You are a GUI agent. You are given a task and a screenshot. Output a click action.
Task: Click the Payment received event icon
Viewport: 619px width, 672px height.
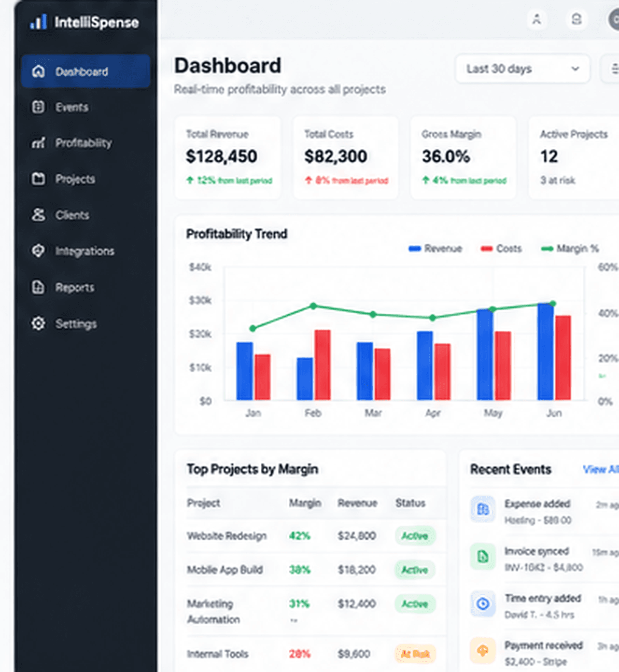point(483,651)
